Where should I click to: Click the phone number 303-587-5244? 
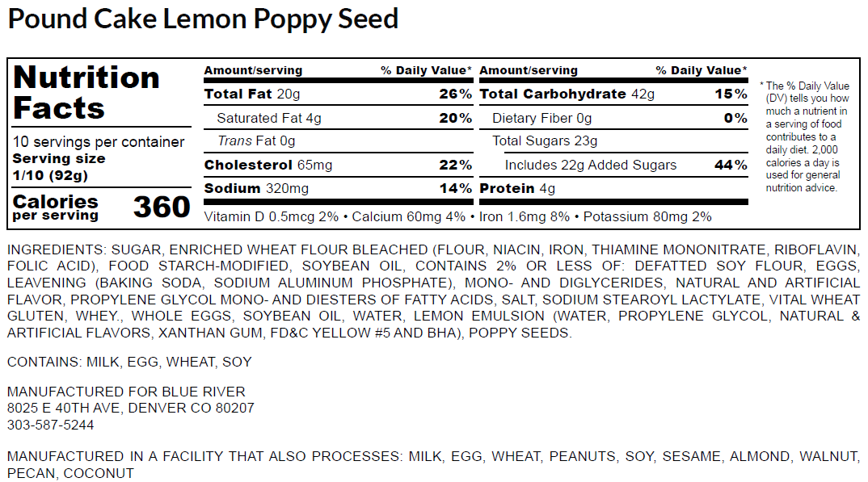[50, 425]
